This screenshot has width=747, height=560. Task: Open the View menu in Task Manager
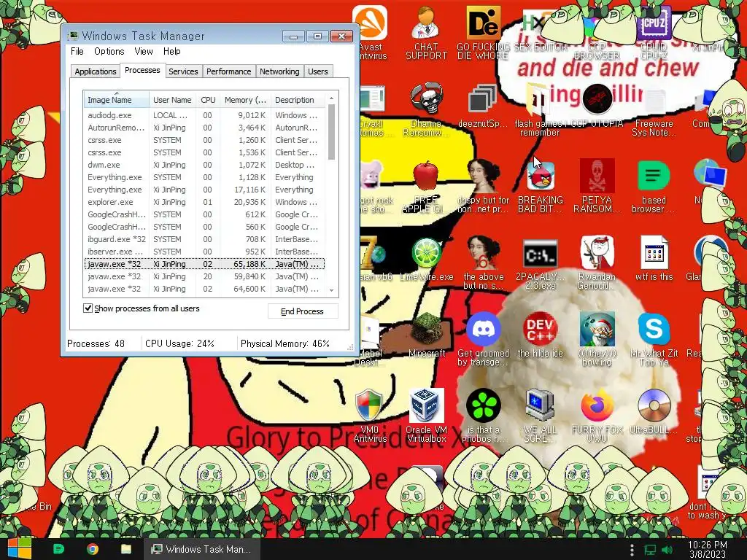[x=144, y=52]
